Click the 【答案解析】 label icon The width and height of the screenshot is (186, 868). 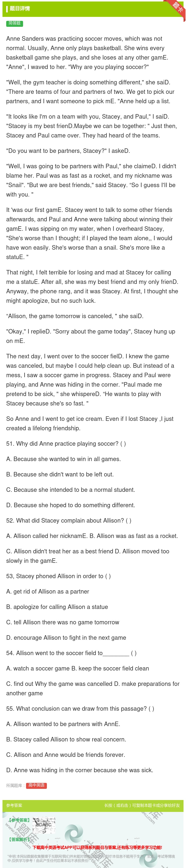click(19, 839)
